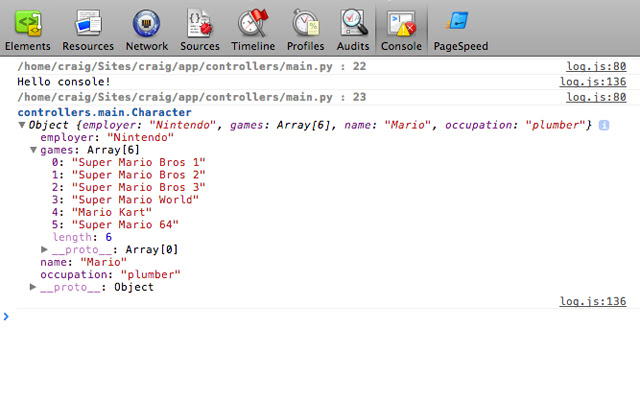Open the Timeline panel icon
The width and height of the screenshot is (640, 400).
253,22
